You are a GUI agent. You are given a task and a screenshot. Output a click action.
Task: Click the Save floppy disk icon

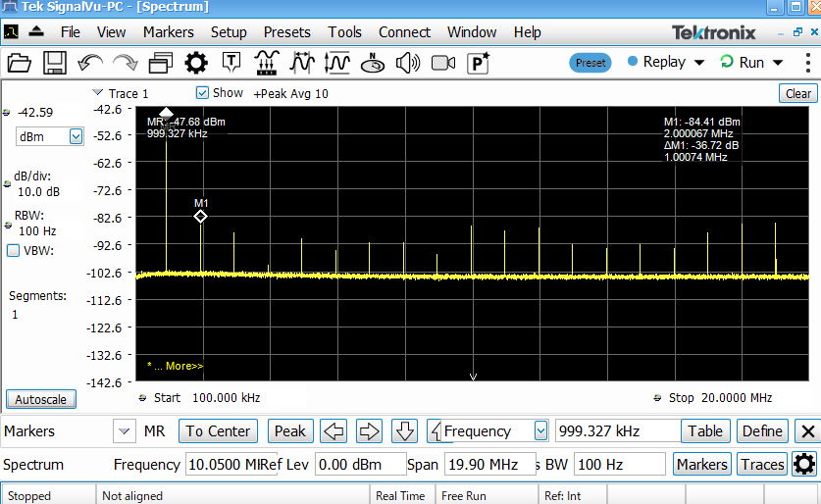click(54, 64)
